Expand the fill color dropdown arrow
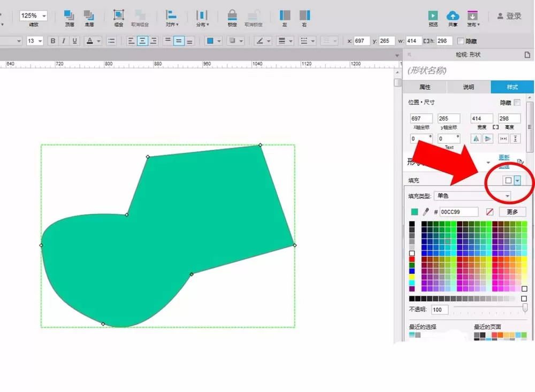 [517, 180]
